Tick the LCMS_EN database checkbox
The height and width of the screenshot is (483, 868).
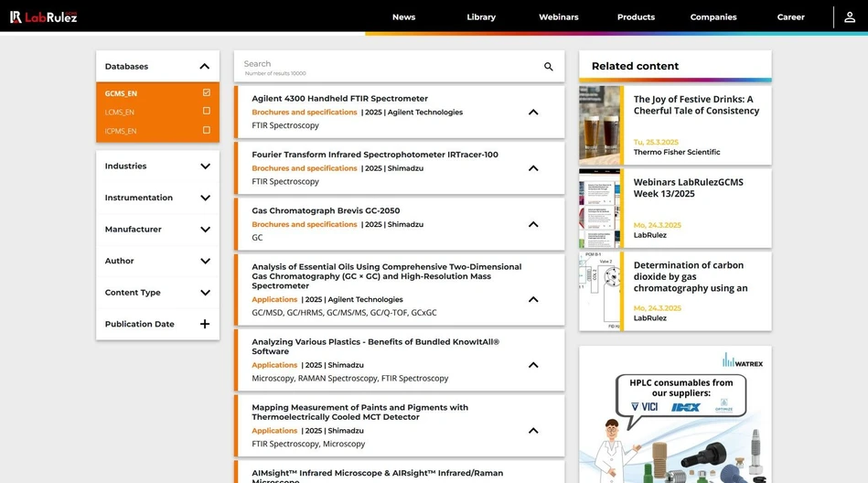click(x=207, y=112)
